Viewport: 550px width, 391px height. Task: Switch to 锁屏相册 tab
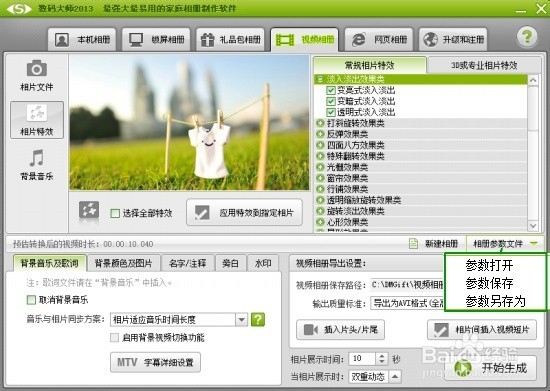pos(156,39)
